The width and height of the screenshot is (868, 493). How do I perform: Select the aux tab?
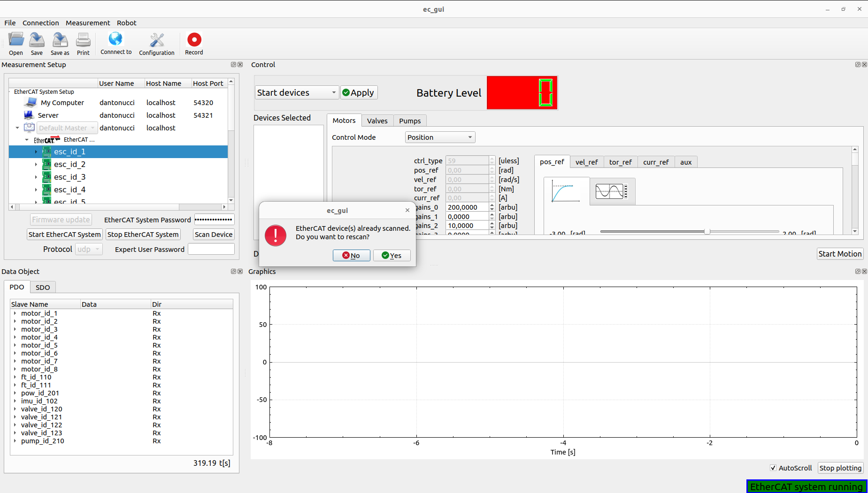[x=686, y=162]
